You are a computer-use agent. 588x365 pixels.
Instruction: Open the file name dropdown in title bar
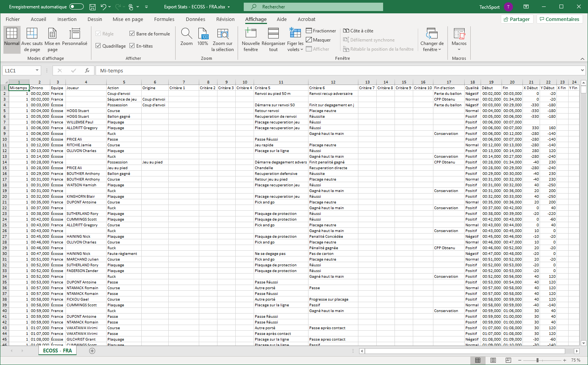pos(228,7)
